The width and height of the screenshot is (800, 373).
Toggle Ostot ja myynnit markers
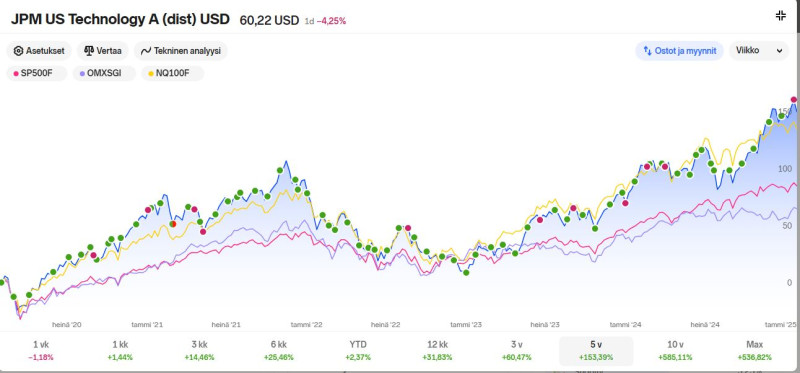(x=679, y=51)
